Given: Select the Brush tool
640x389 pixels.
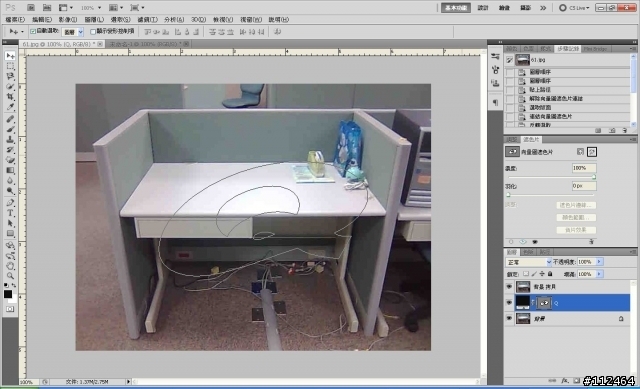Looking at the screenshot, I should pos(10,129).
